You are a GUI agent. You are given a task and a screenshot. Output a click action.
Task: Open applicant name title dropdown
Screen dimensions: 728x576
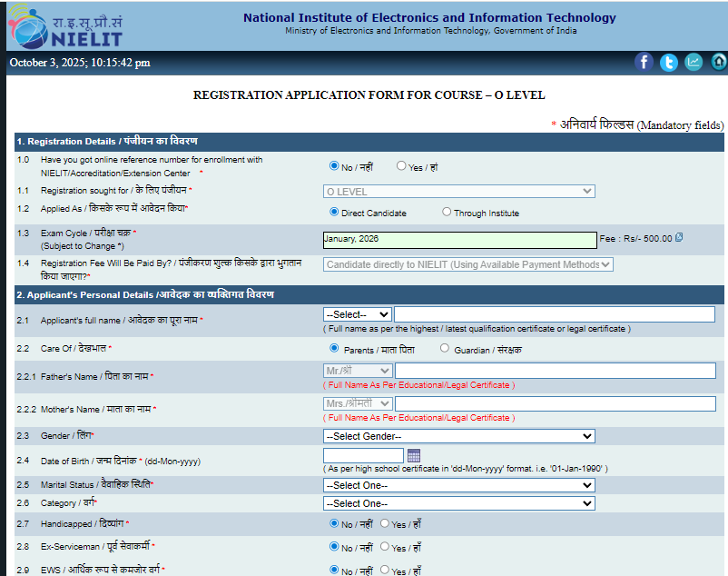358,314
